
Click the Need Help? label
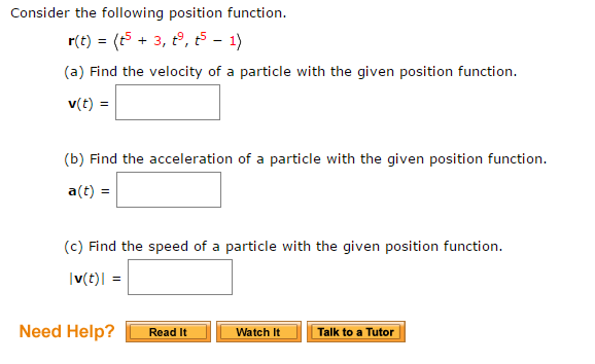[66, 331]
